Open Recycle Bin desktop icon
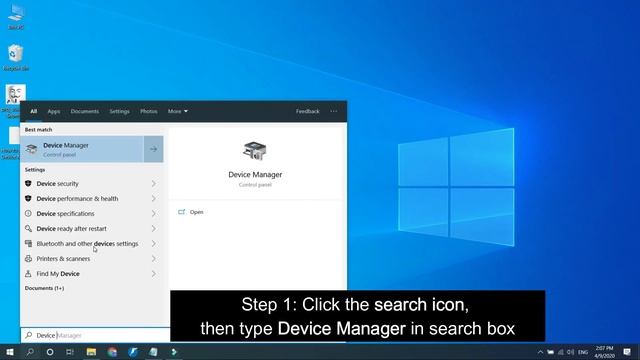Image resolution: width=640 pixels, height=360 pixels. click(16, 58)
